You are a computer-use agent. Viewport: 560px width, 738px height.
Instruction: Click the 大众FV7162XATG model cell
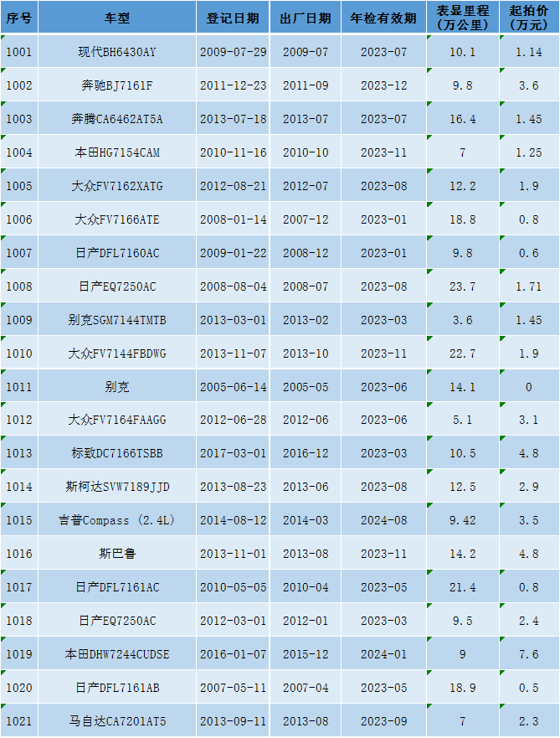(x=117, y=185)
